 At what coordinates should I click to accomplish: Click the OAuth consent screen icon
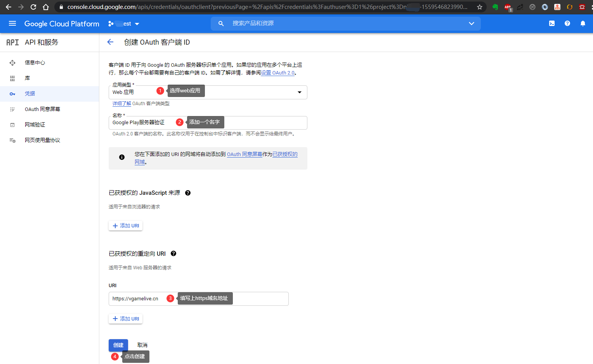[12, 109]
